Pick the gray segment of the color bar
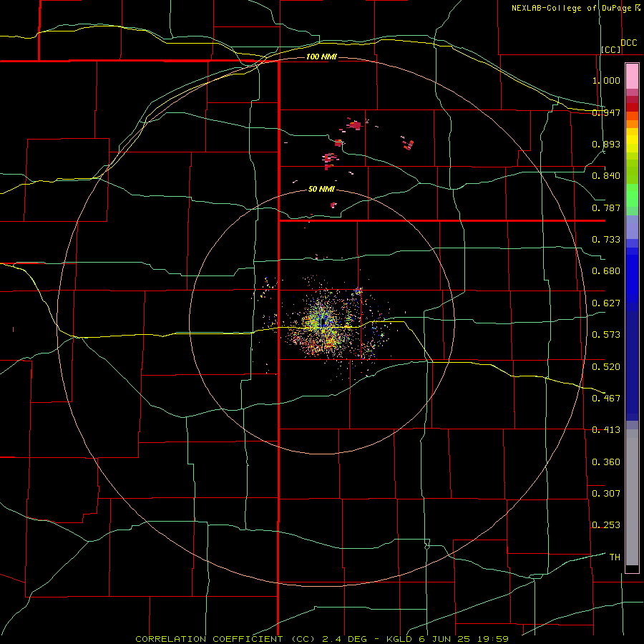This screenshot has width=644, height=644. tap(632, 499)
